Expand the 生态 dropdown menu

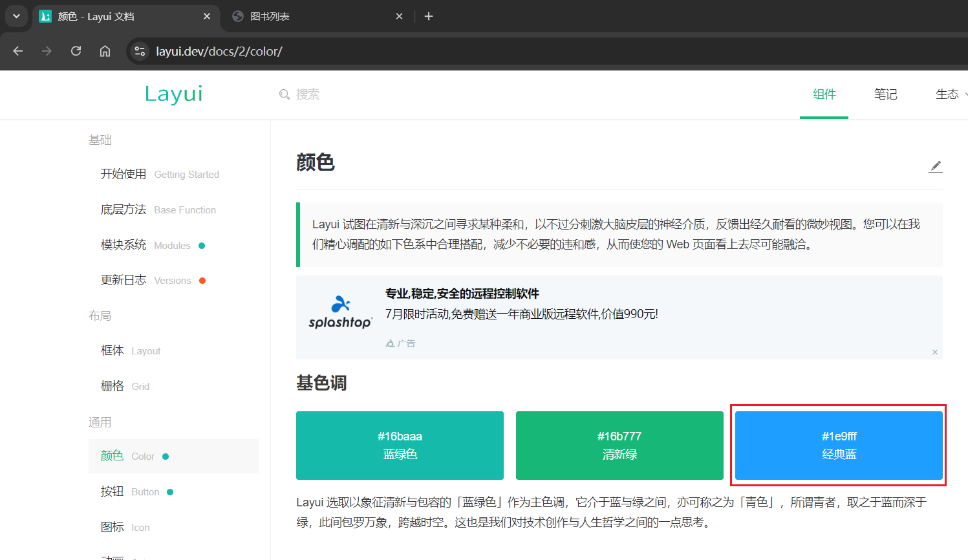tap(951, 94)
